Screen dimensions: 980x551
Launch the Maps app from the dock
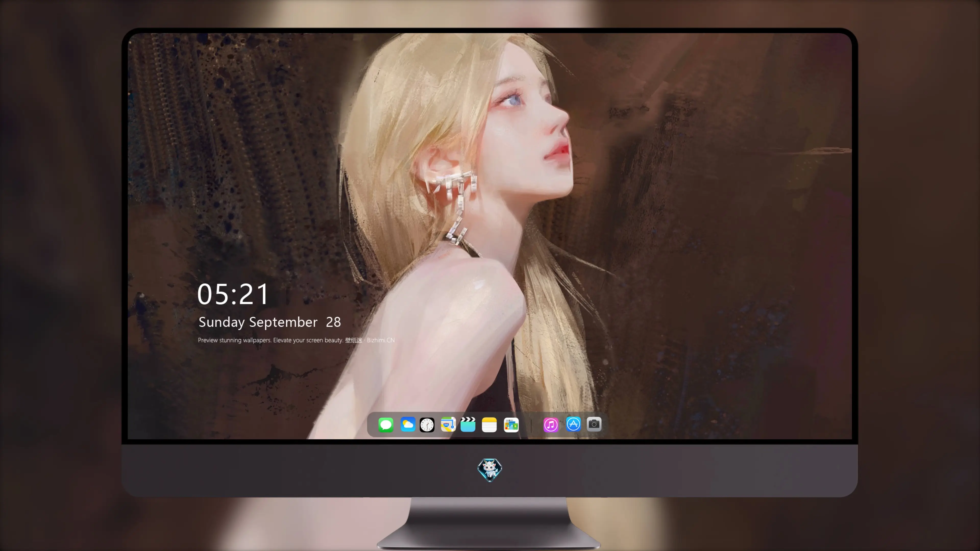(x=448, y=424)
